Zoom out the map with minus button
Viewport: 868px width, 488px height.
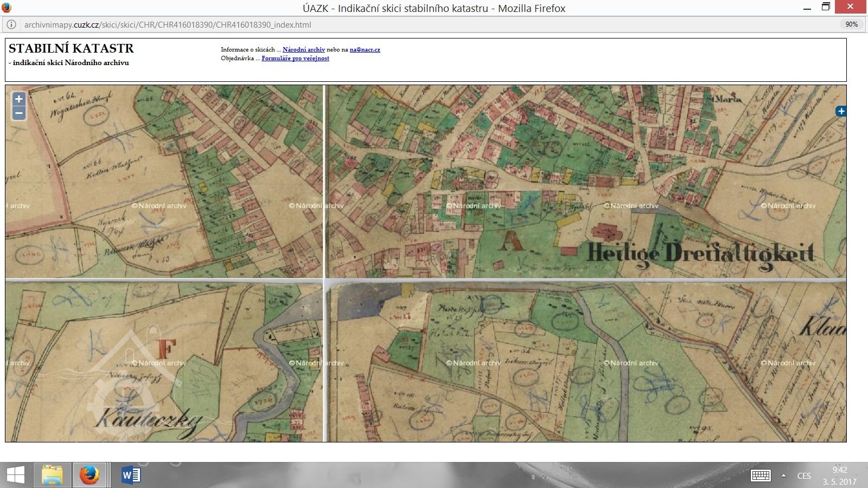point(19,113)
